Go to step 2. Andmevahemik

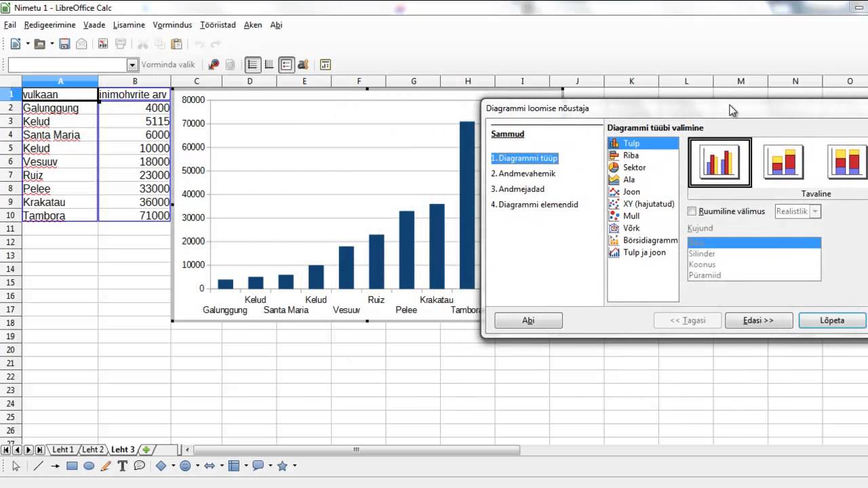tap(523, 174)
